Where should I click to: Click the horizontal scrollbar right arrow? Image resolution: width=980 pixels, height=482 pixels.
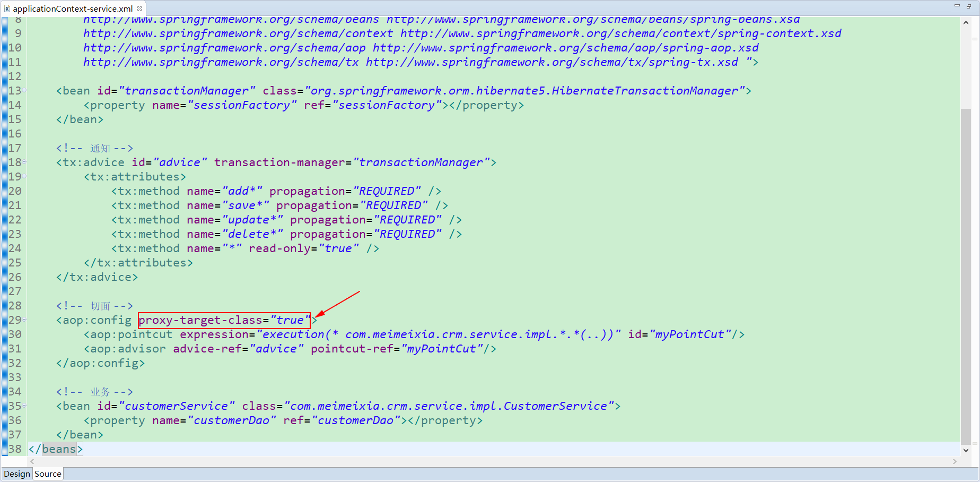coord(955,462)
